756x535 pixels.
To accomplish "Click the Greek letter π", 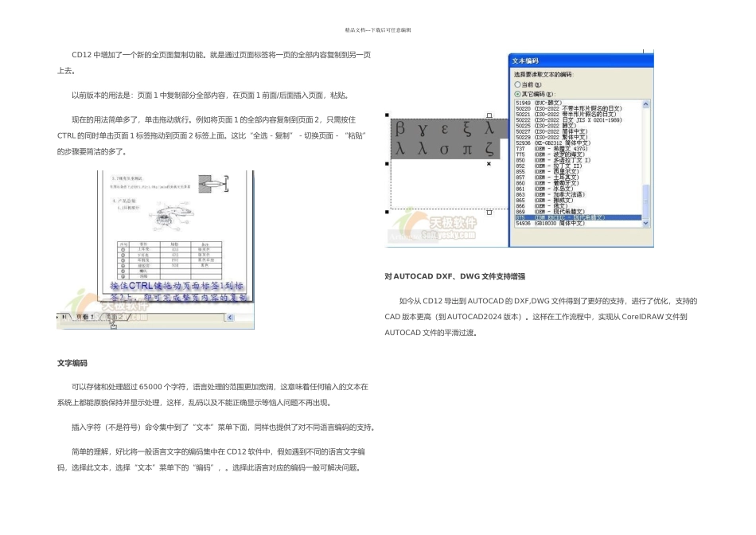I will click(467, 149).
